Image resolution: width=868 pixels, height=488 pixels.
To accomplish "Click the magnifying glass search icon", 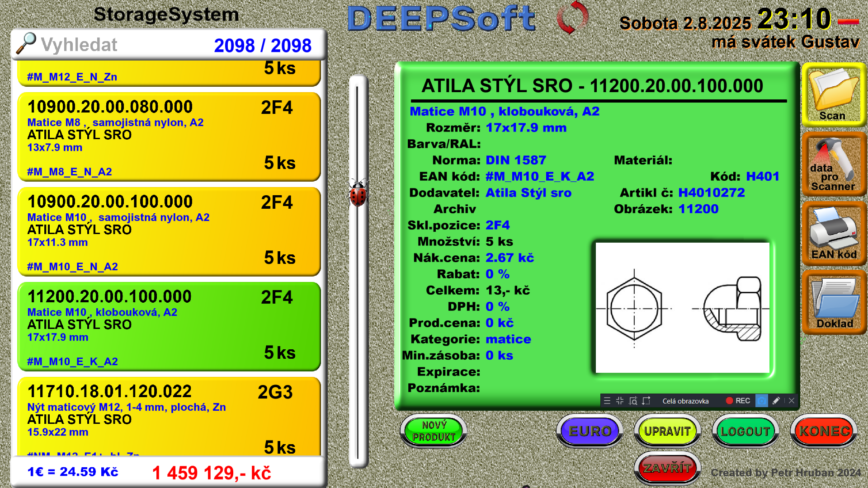I will coord(26,44).
